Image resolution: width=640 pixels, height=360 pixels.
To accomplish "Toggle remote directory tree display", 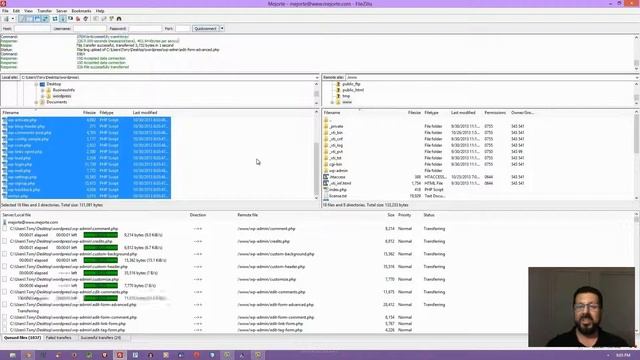I will (x=38, y=19).
